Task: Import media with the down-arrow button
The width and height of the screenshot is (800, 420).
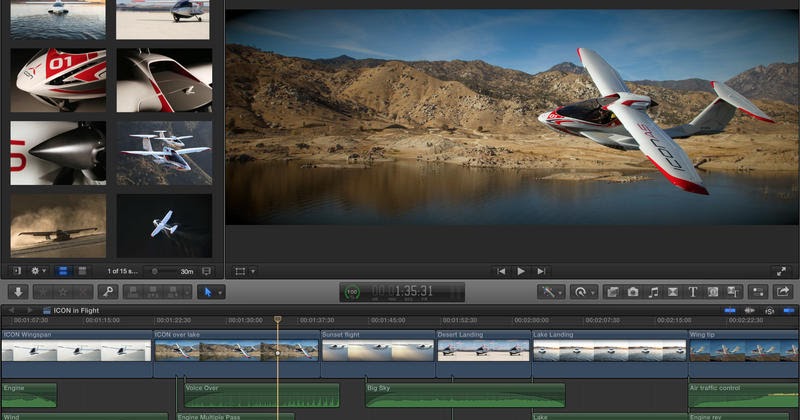Action: 18,292
